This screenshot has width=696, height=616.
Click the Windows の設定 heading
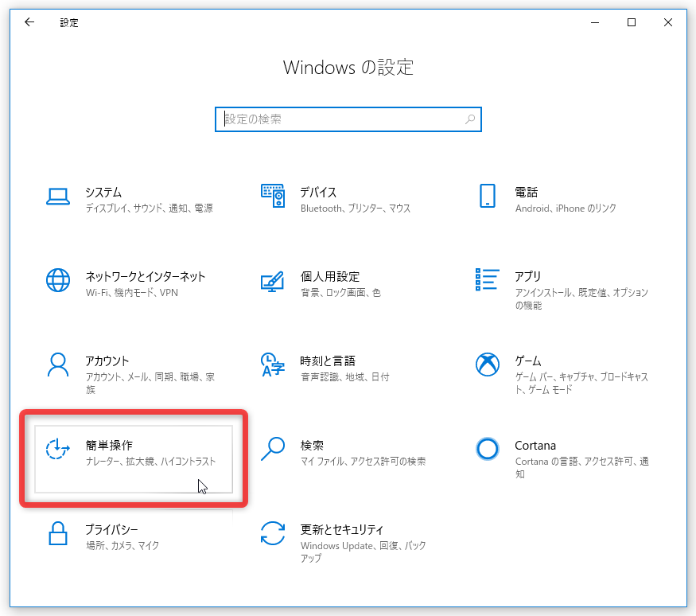pyautogui.click(x=348, y=68)
